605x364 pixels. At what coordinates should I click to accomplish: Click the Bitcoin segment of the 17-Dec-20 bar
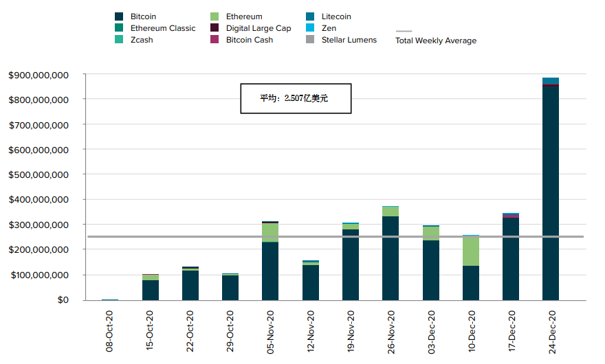[x=511, y=259]
